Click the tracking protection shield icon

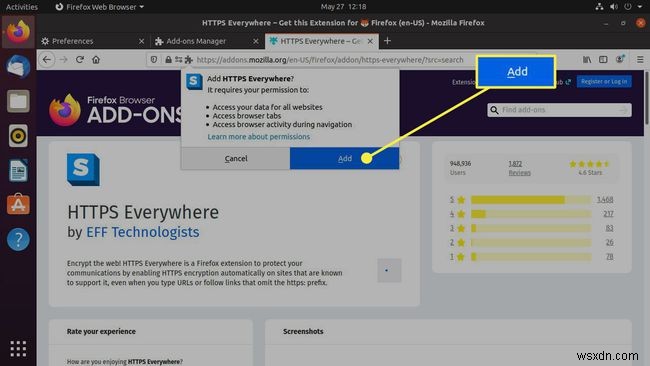click(x=154, y=60)
